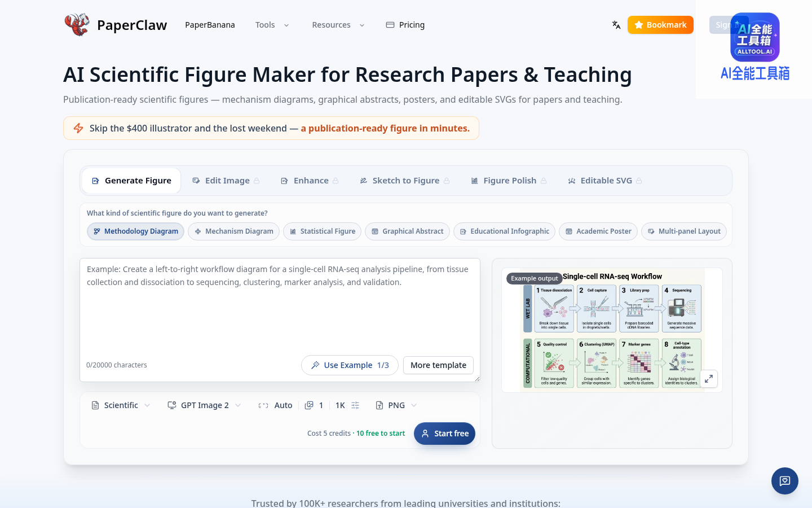Open the Scientific style dropdown

121,405
